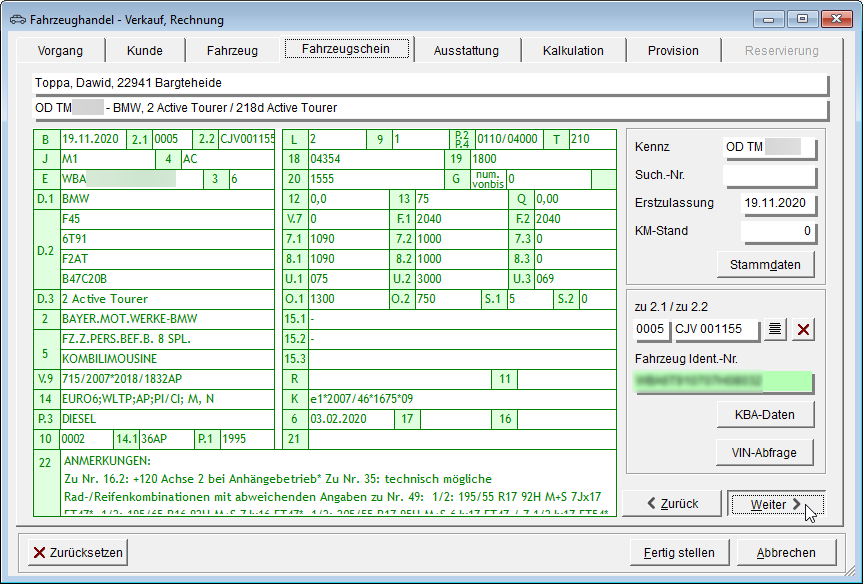Switch to the Vorgang tab
863x584 pixels.
tap(61, 51)
